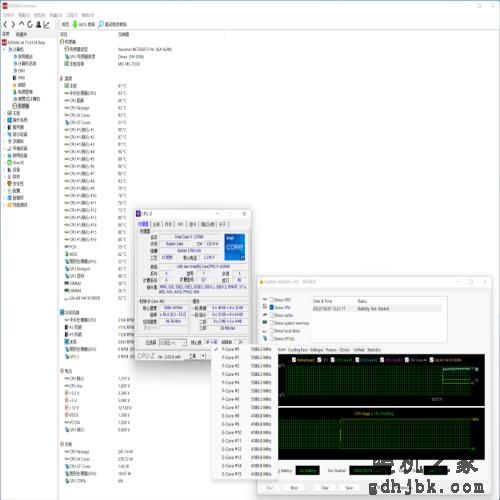Select the Stability Test Started log row
Image resolution: width=500 pixels, height=500 pixels.
pos(376,309)
